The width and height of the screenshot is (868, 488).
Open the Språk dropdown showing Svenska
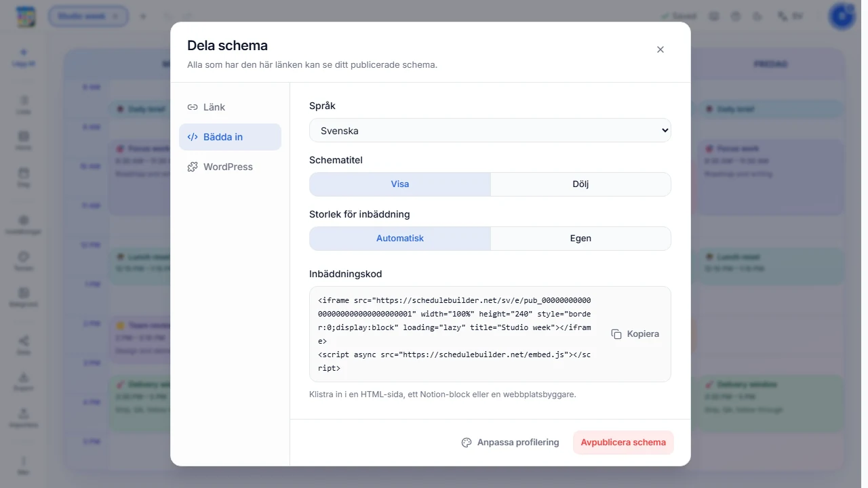[490, 131]
